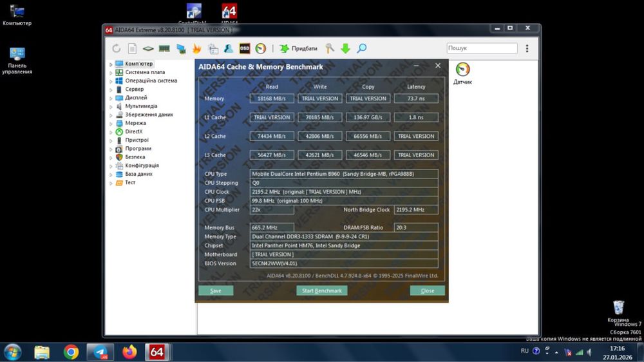Image resolution: width=644 pixels, height=362 pixels.
Task: Click the Close button in benchmark dialog
Action: tap(427, 291)
